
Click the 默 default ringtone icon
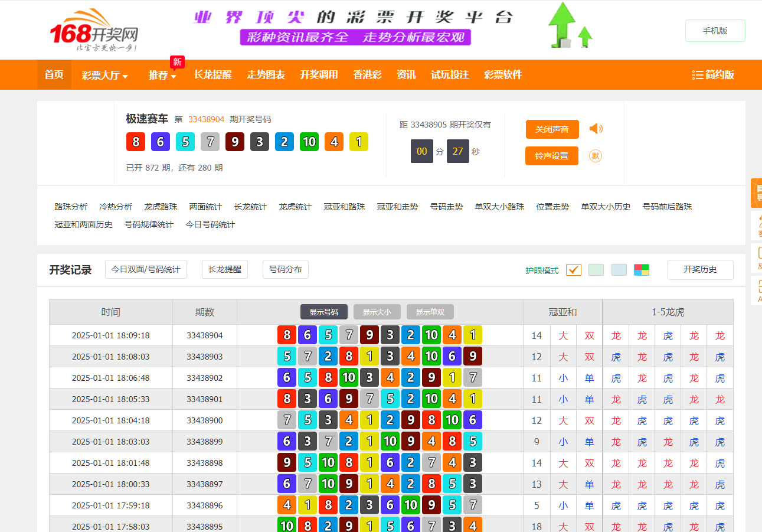tap(596, 155)
